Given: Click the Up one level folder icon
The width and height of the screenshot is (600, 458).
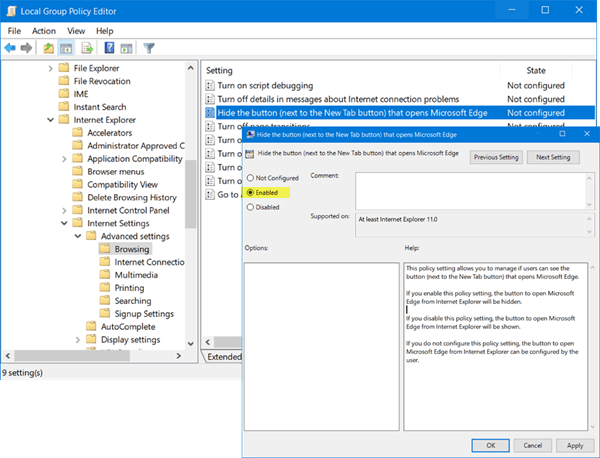Looking at the screenshot, I should tap(48, 48).
